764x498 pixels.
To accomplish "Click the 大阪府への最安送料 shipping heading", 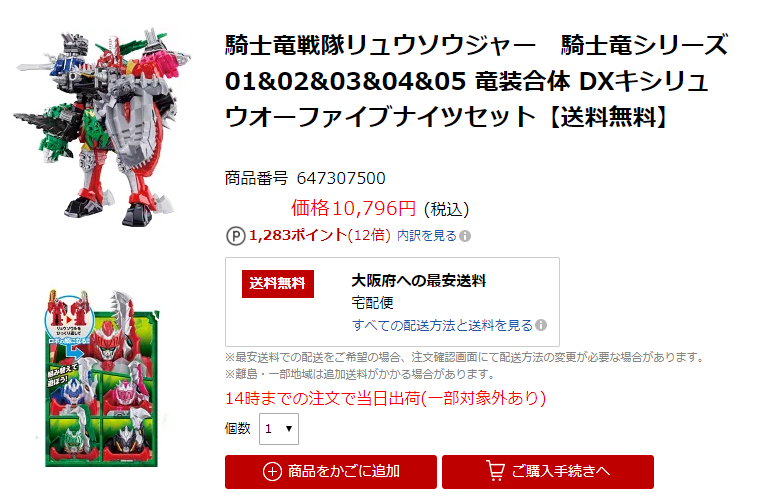I will coord(419,281).
